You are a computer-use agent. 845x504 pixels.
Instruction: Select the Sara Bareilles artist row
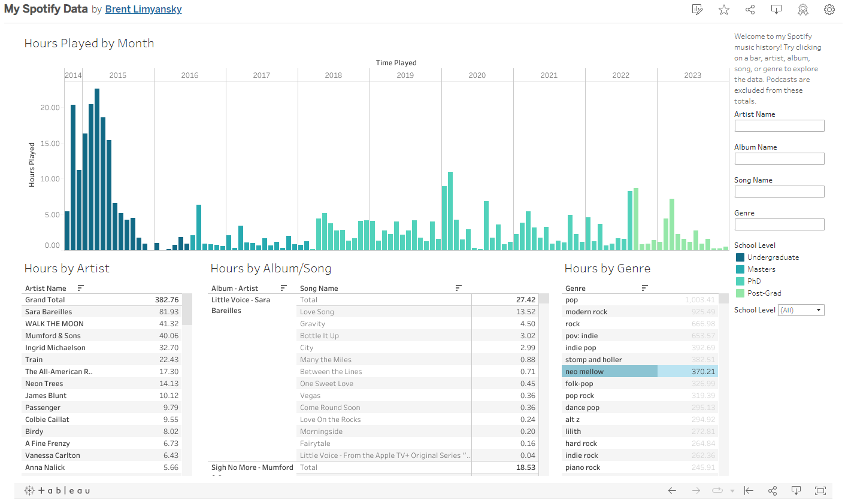(x=102, y=312)
